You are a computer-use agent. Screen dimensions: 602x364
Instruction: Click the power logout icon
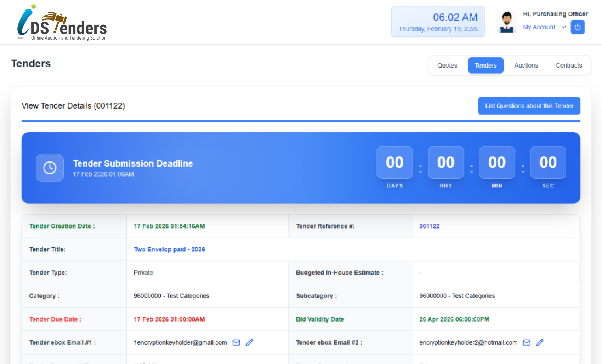tap(577, 27)
